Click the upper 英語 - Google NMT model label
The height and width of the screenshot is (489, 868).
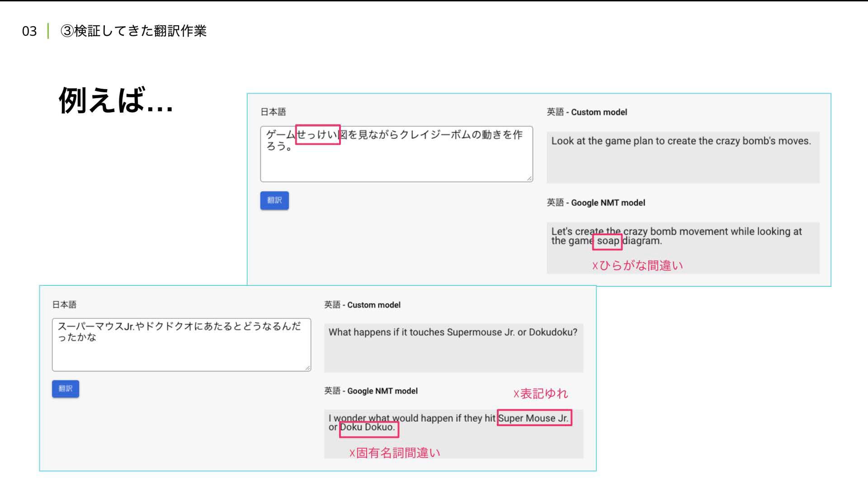tap(596, 203)
